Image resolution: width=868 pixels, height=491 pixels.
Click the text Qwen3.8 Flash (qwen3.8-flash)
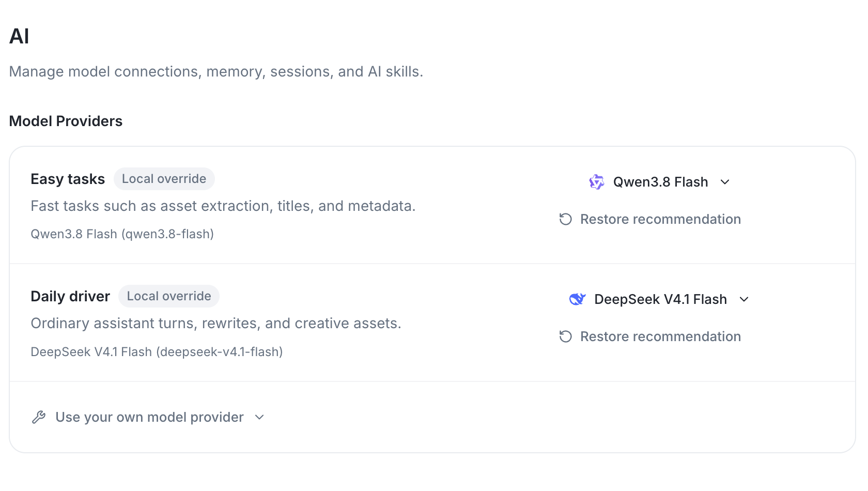[x=122, y=234]
